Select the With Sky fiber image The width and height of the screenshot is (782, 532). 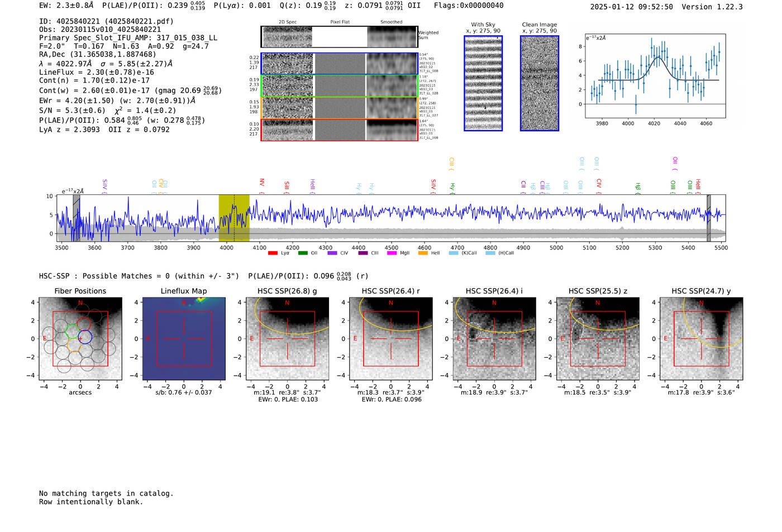coord(483,83)
